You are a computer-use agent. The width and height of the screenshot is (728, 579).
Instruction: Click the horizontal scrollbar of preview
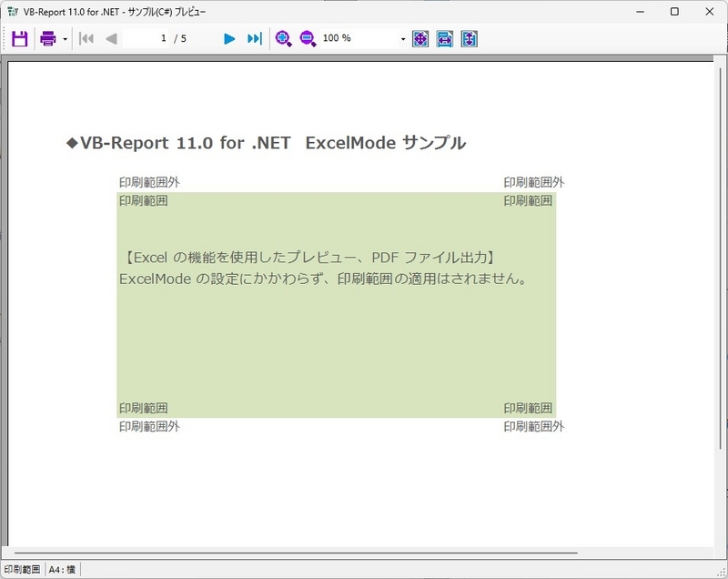click(x=296, y=553)
